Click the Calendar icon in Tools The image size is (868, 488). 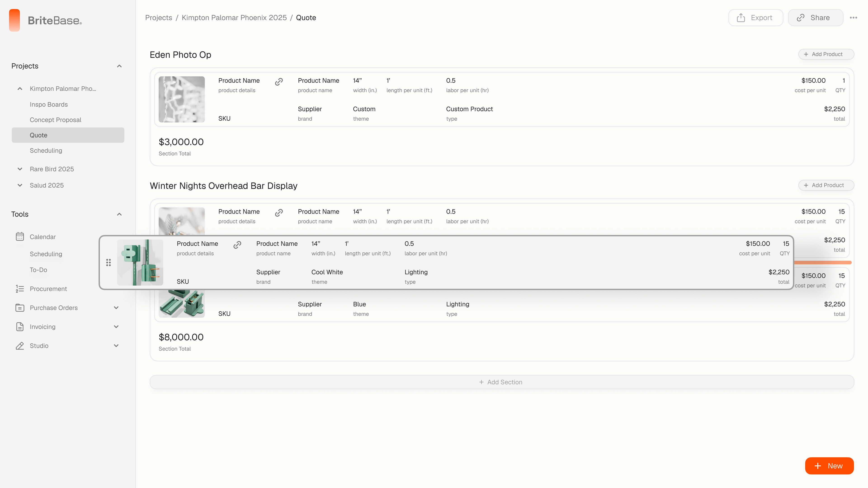[x=20, y=237]
